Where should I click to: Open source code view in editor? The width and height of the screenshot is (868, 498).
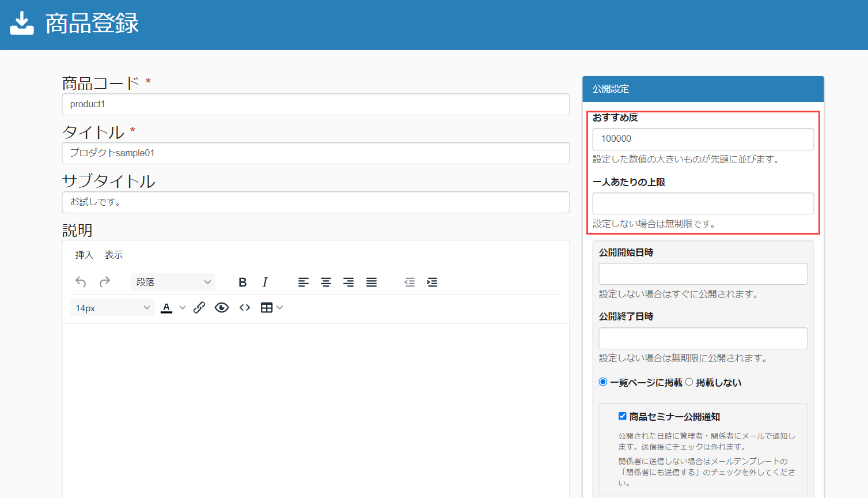coord(245,308)
